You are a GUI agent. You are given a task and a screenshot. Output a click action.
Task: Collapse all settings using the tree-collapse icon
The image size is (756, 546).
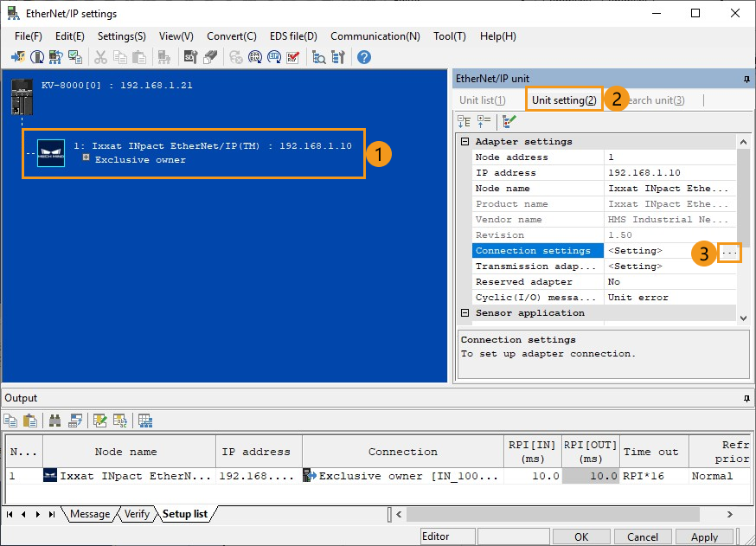click(x=464, y=120)
